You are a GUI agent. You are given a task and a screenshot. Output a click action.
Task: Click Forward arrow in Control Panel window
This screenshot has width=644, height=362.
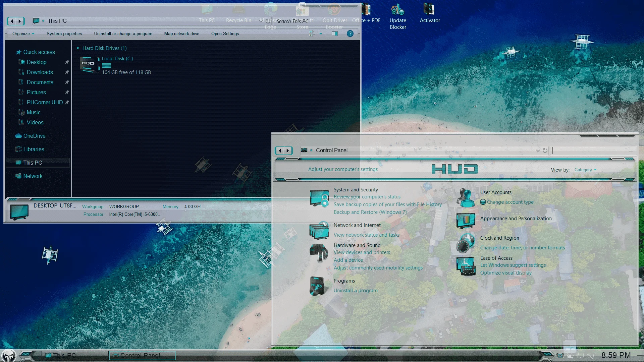click(x=288, y=150)
